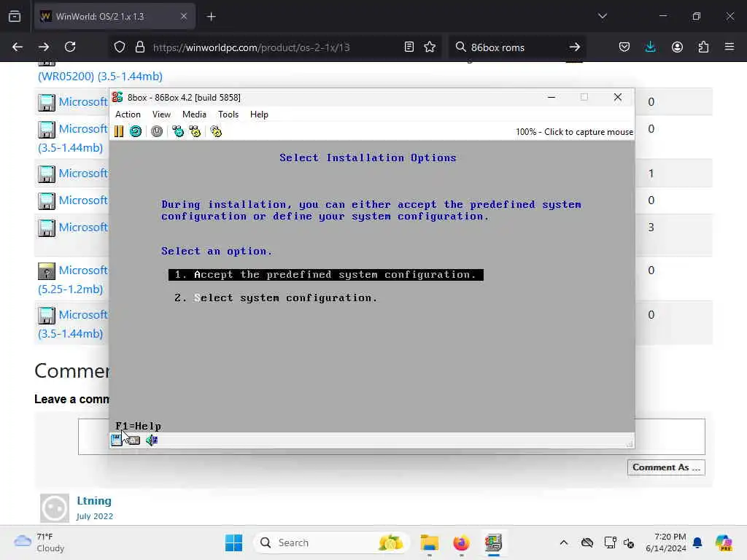Viewport: 747px width, 560px height.
Task: Open the Media menu in 86Box
Action: point(194,114)
